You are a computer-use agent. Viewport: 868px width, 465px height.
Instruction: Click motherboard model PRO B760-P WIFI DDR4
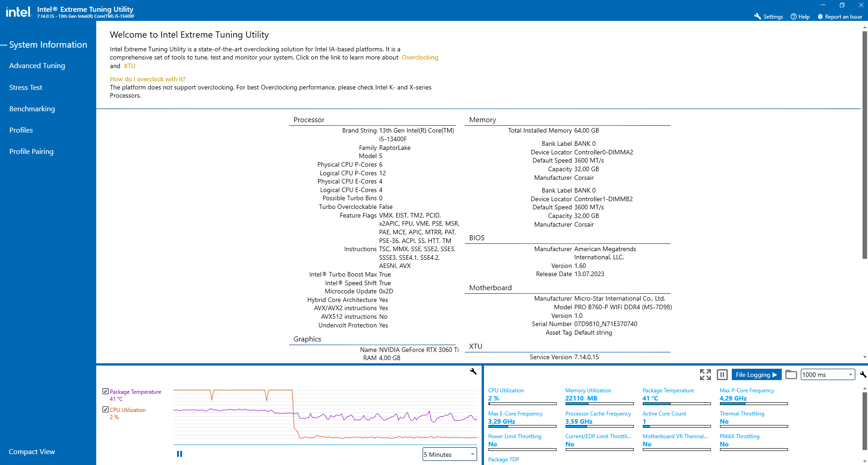[623, 307]
